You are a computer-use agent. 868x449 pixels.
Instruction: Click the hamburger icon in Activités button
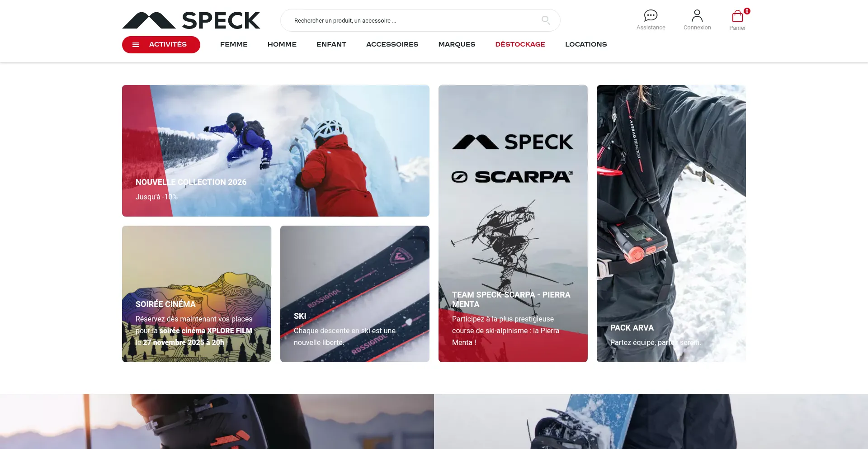tap(136, 45)
